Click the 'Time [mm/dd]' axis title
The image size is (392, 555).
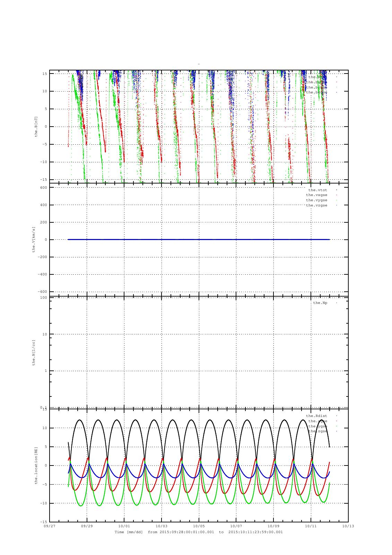click(x=129, y=532)
